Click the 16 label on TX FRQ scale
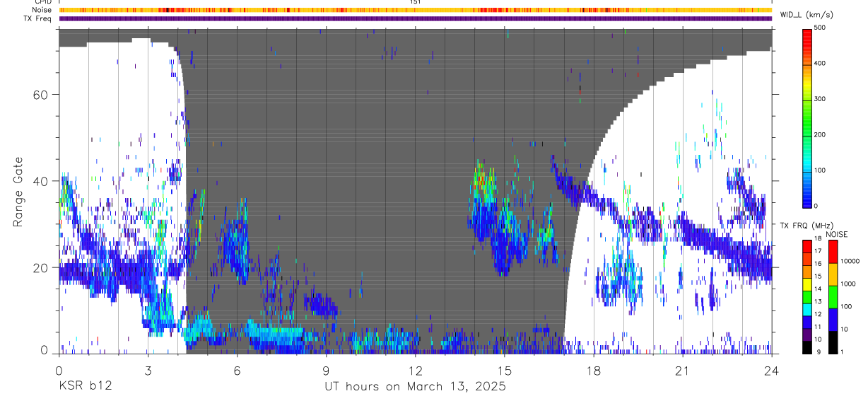This screenshot has width=868, height=401. click(819, 264)
